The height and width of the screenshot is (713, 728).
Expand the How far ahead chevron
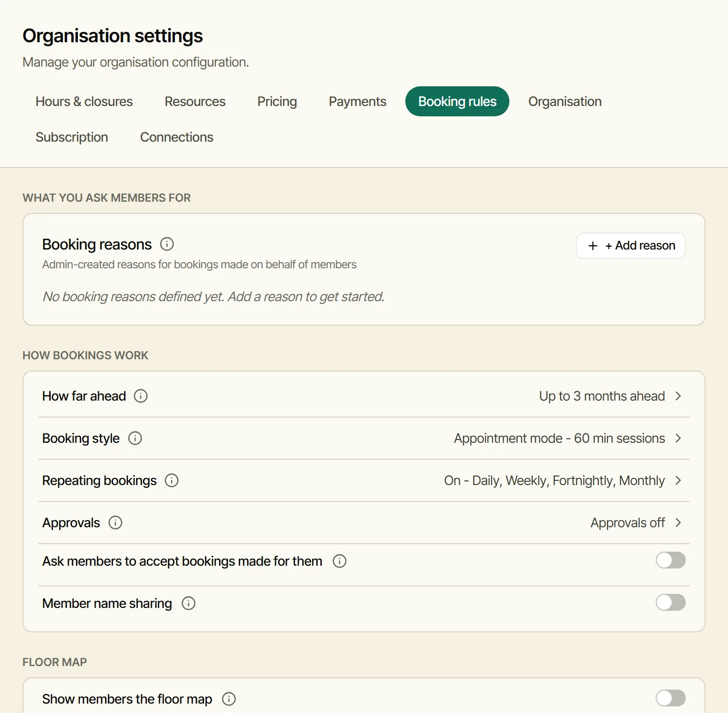click(x=678, y=396)
